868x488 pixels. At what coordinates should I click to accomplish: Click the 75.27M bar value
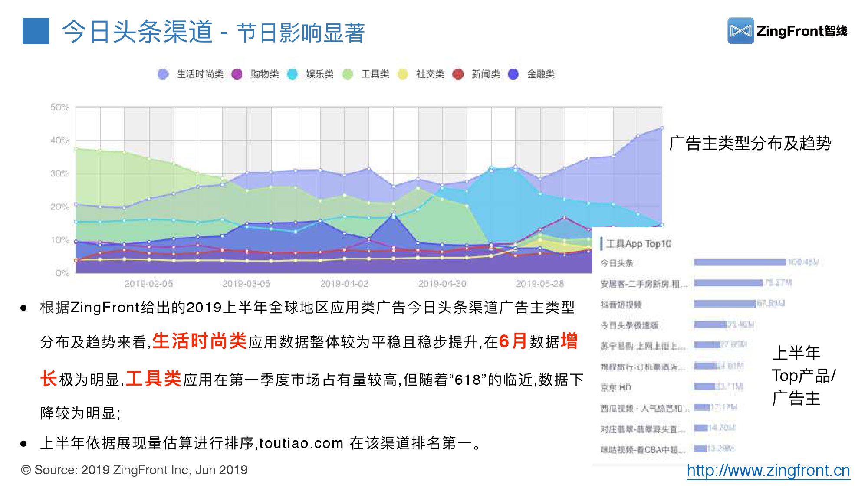778,283
